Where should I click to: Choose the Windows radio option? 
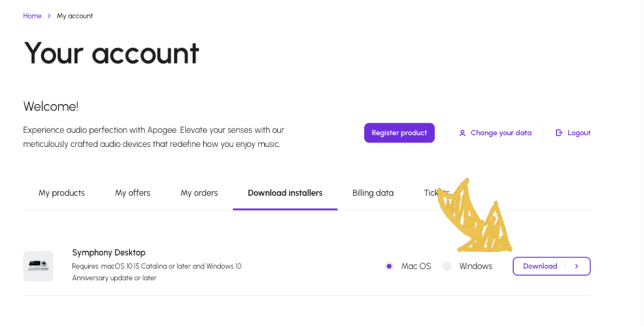point(447,266)
